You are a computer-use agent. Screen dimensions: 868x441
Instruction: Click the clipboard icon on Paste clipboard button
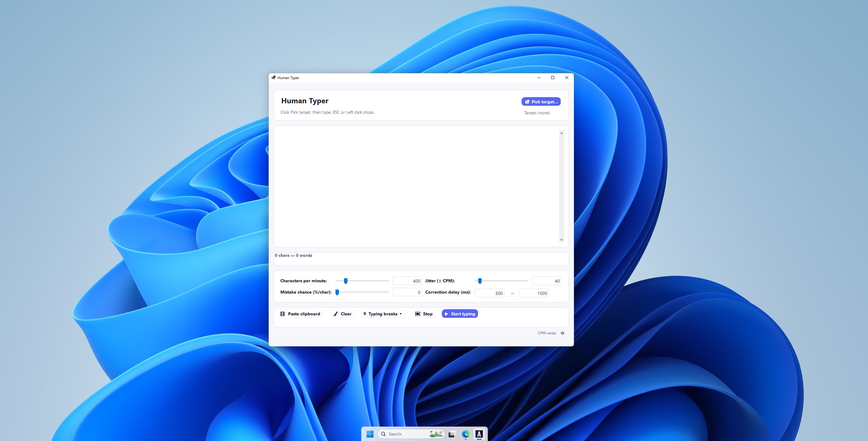click(283, 314)
